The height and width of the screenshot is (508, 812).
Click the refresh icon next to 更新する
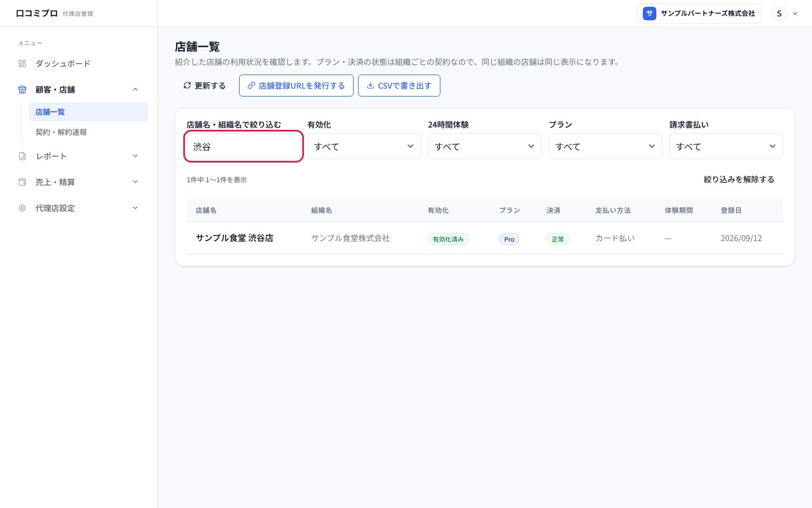(x=187, y=86)
